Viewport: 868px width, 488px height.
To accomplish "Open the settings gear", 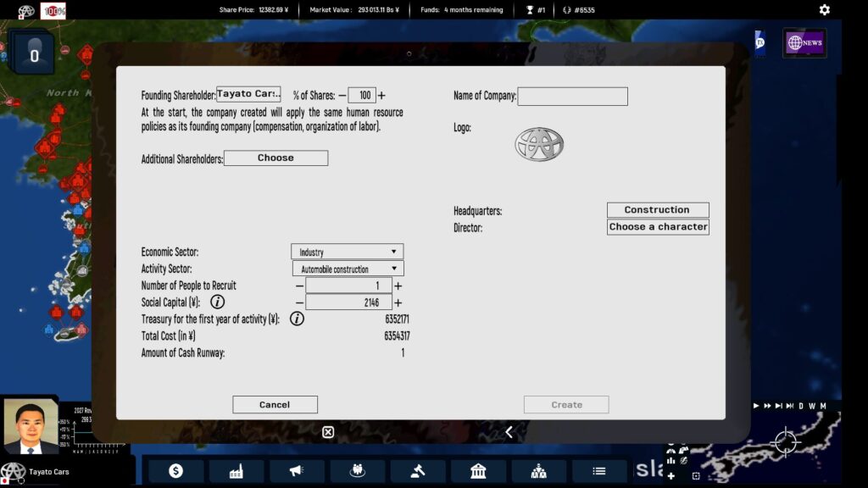I will pos(825,10).
